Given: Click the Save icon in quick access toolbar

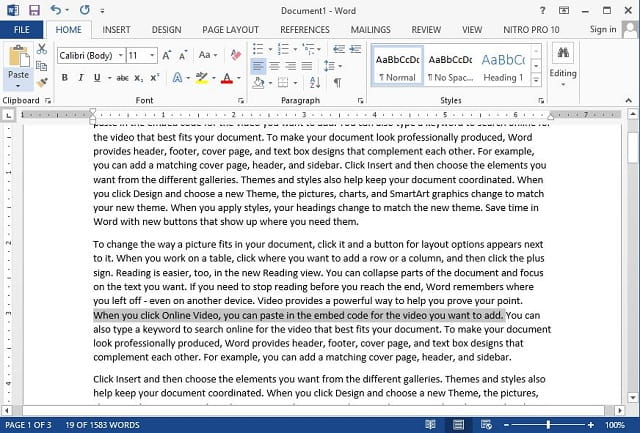Looking at the screenshot, I should (x=34, y=9).
